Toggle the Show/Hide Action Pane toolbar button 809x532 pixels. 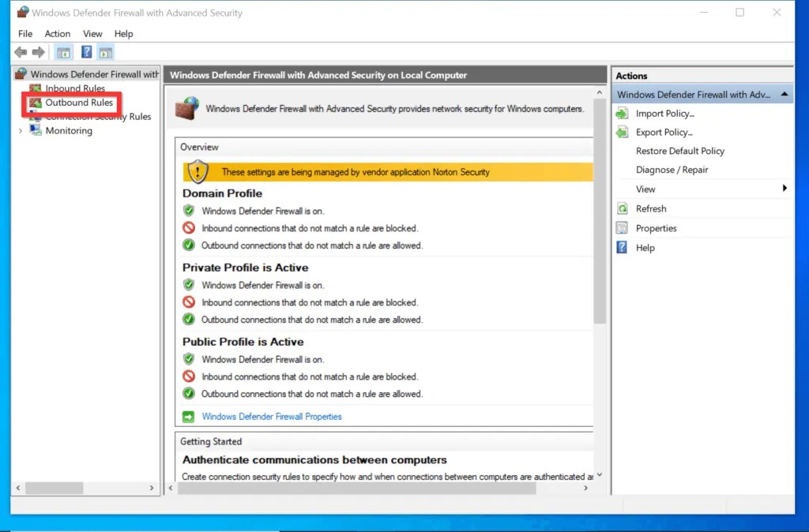point(105,52)
